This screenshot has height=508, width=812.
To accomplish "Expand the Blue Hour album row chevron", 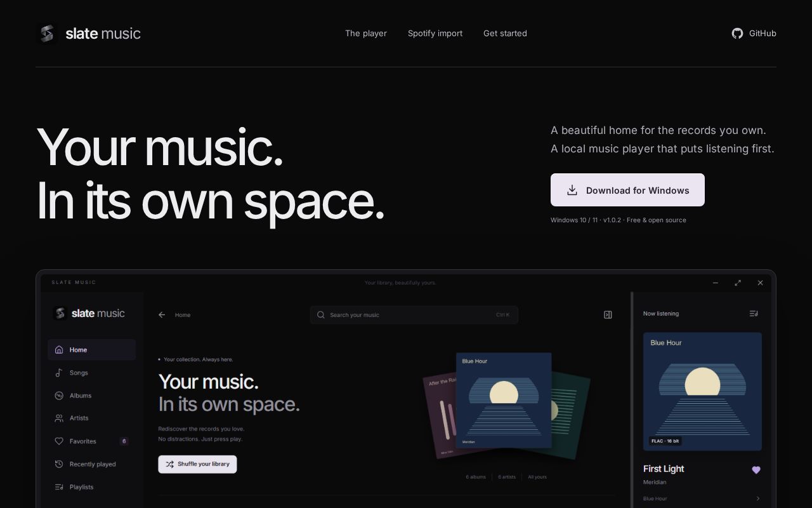I will pyautogui.click(x=758, y=498).
